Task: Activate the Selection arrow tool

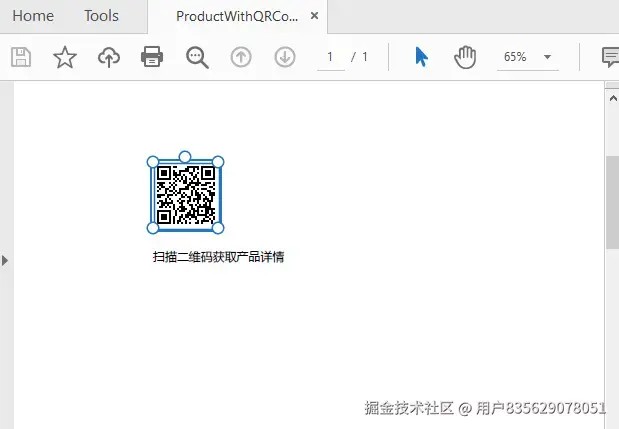Action: (x=421, y=57)
